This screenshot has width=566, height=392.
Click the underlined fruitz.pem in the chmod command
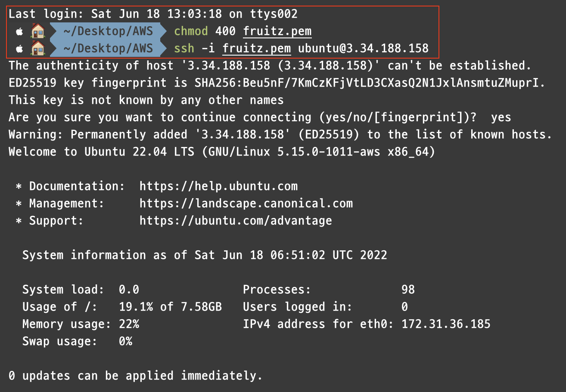pyautogui.click(x=277, y=31)
